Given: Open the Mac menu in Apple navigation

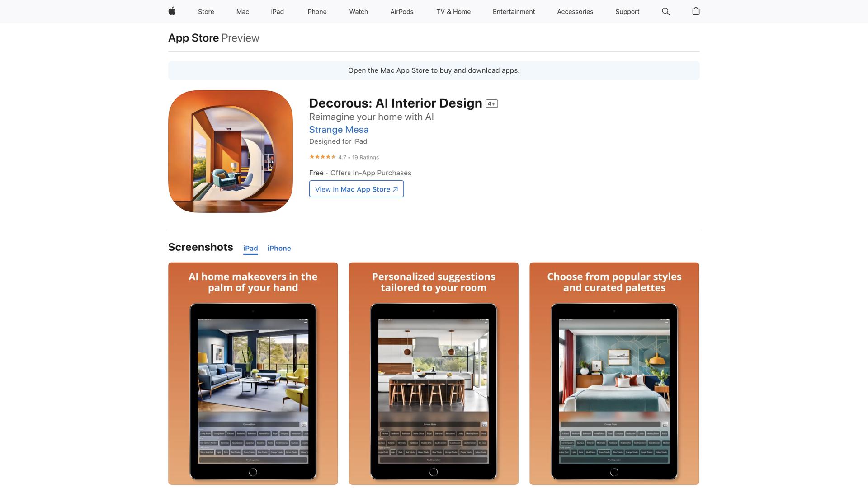Looking at the screenshot, I should (242, 11).
